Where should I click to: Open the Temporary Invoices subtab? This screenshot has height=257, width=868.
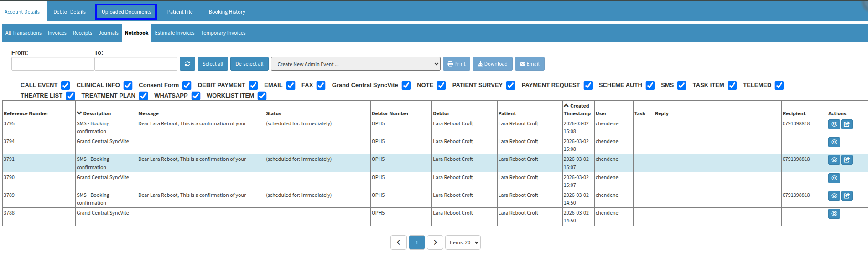223,33
